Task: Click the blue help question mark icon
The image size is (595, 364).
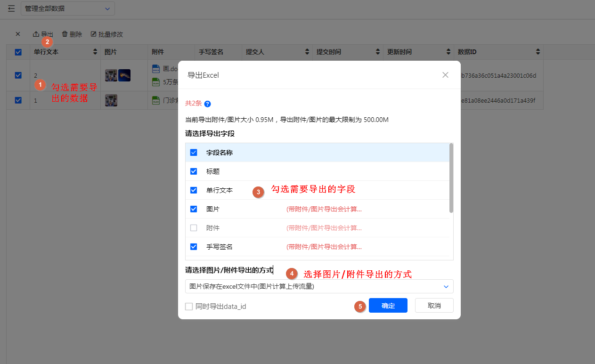Action: pos(207,104)
